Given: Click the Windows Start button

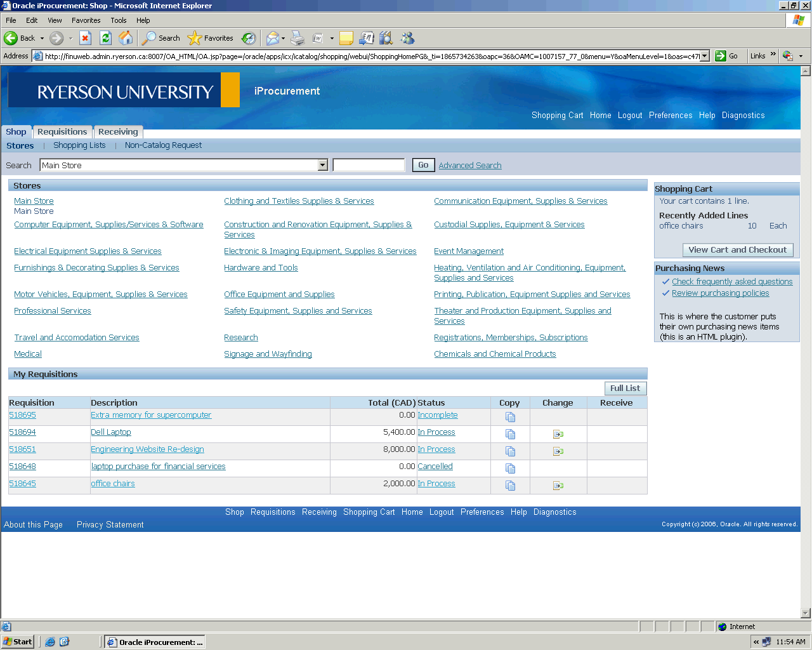Looking at the screenshot, I should tap(18, 642).
